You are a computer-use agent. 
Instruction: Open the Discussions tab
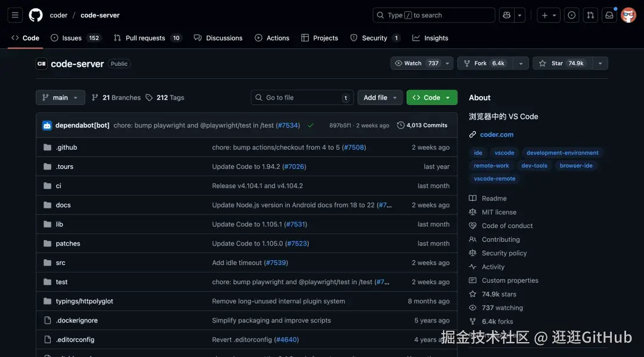pyautogui.click(x=218, y=38)
